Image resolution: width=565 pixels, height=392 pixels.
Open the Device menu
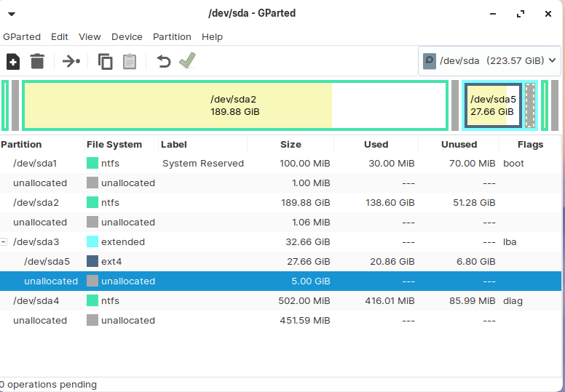click(127, 36)
